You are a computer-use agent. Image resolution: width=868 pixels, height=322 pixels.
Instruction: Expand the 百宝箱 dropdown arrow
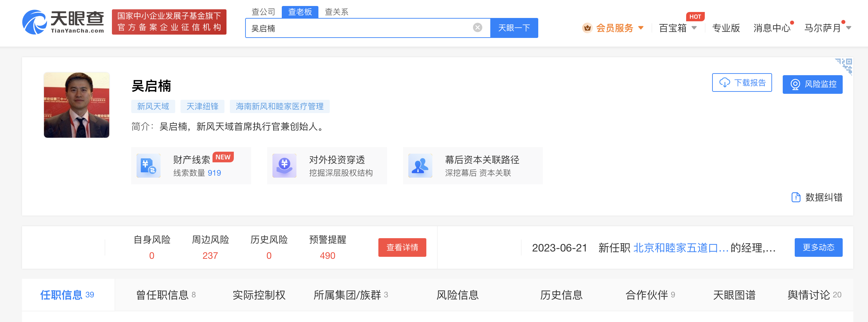(x=694, y=28)
